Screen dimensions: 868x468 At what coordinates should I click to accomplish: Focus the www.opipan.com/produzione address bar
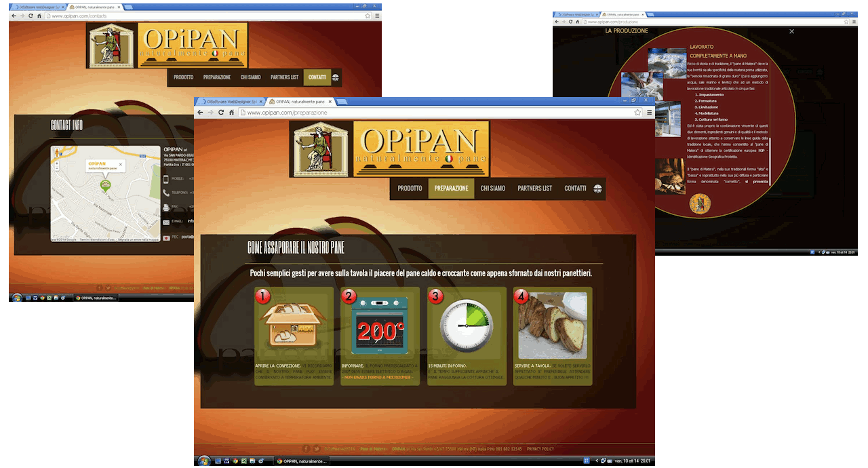[x=715, y=22]
